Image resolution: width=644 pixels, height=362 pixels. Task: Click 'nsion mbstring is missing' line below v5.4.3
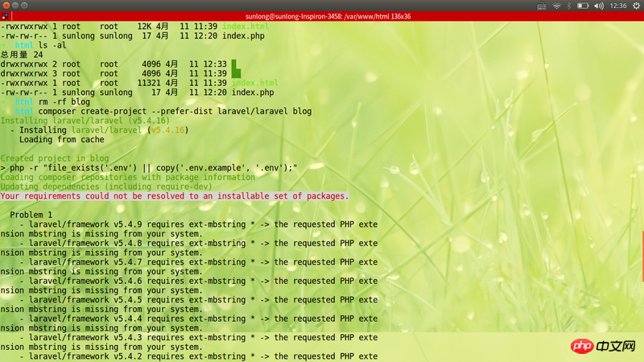(x=101, y=348)
